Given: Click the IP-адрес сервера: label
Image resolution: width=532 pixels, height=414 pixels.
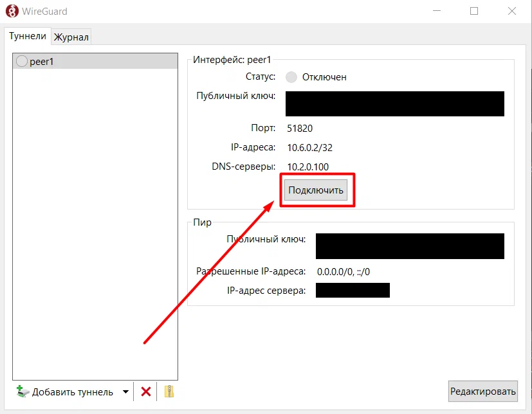Looking at the screenshot, I should coord(266,291).
